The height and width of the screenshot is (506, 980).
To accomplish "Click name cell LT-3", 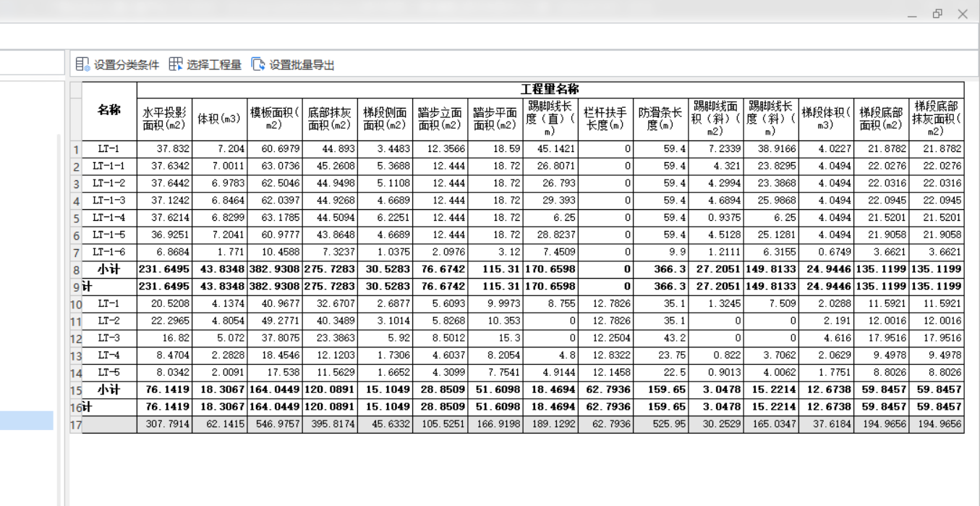I will pos(109,339).
